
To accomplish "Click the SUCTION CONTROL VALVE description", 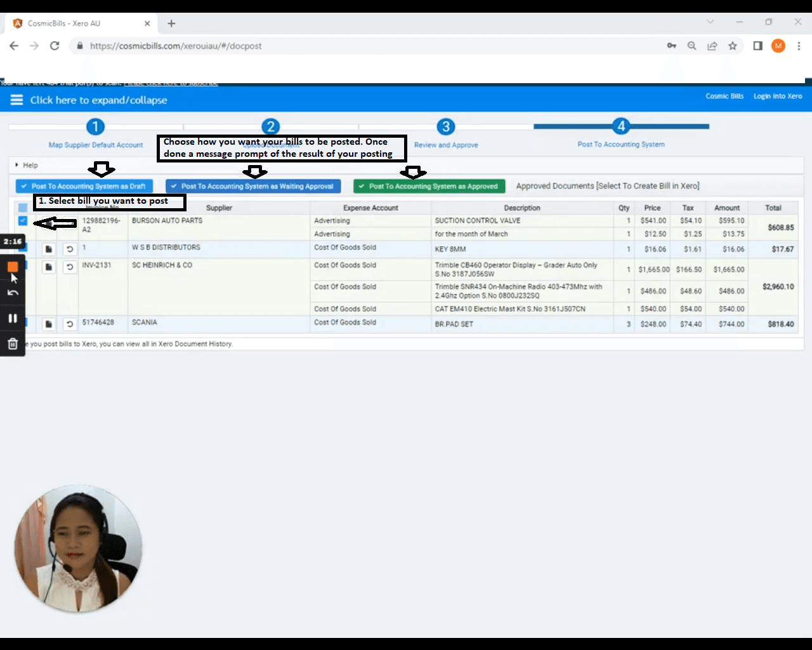I will pos(478,220).
